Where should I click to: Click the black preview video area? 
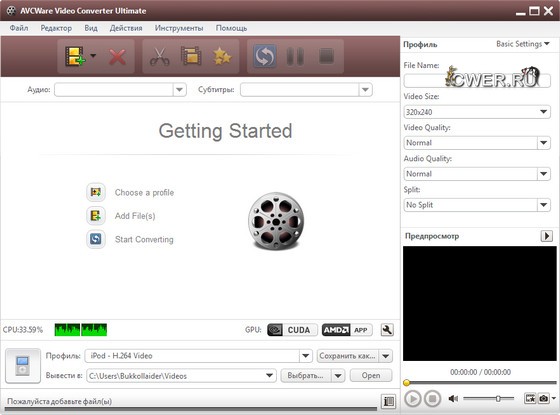tap(480, 303)
